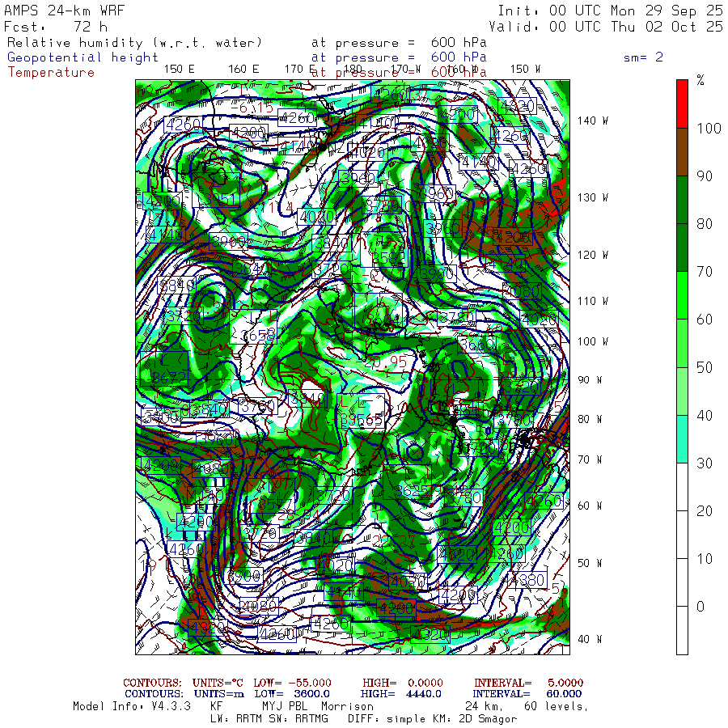Click the 'HIGH= 0.0000' temperature legend value
Viewport: 728px width, 728px height.
403,683
